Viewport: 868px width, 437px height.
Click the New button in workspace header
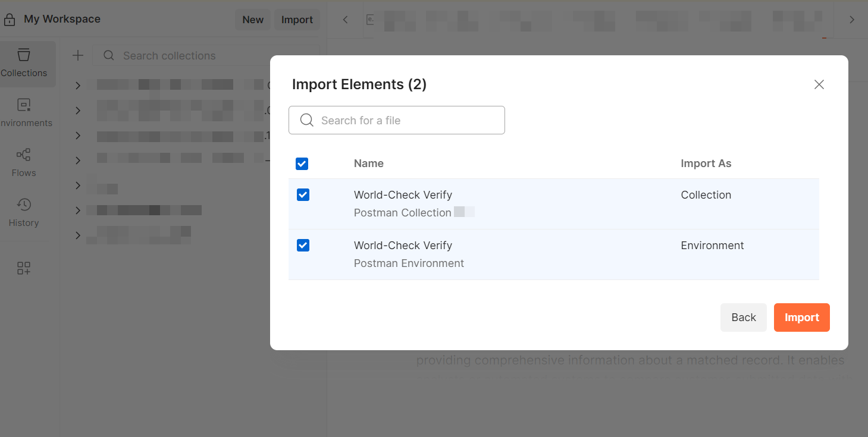tap(253, 20)
